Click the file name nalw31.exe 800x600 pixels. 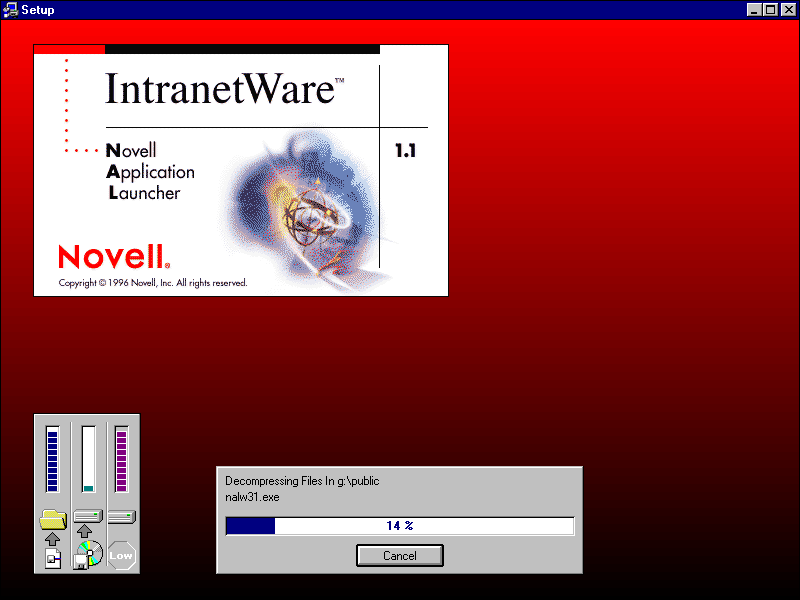[x=252, y=497]
